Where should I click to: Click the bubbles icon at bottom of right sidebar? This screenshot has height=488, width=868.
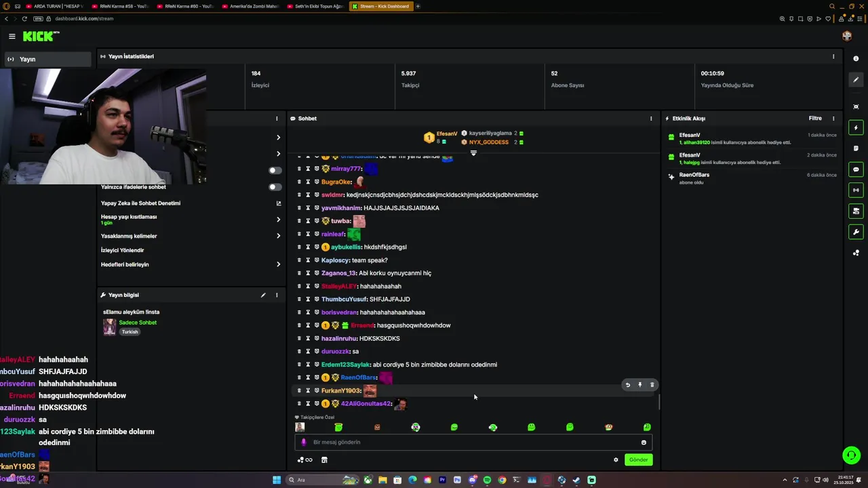point(856,253)
